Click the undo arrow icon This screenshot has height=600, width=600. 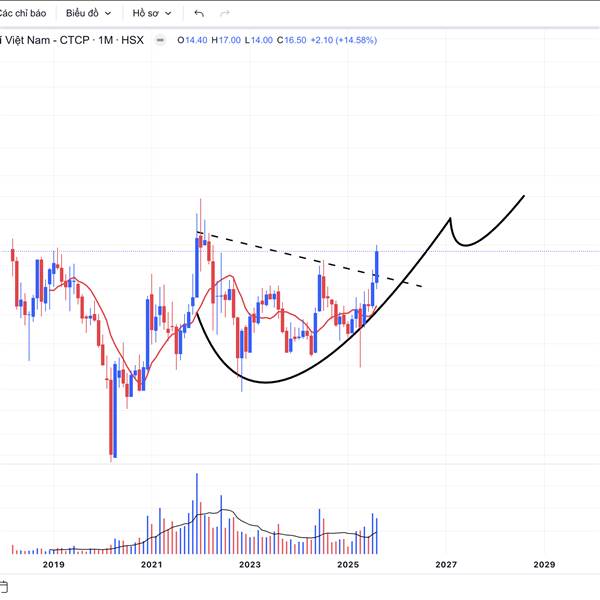point(199,13)
